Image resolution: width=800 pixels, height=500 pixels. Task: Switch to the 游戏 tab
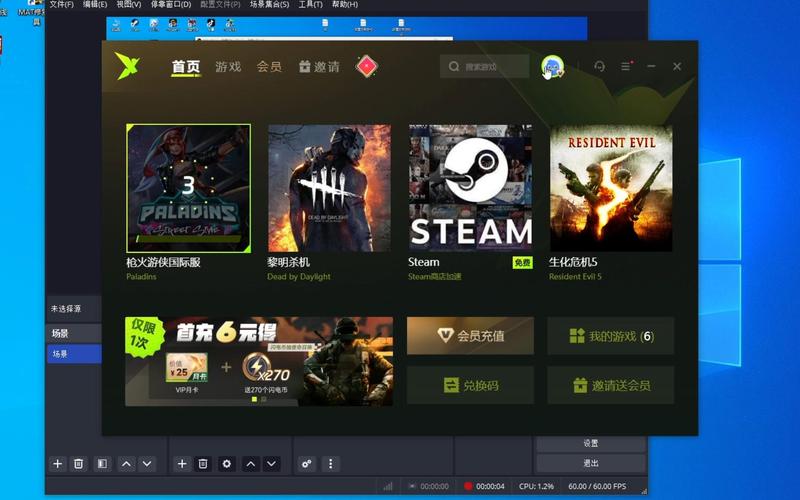[228, 67]
